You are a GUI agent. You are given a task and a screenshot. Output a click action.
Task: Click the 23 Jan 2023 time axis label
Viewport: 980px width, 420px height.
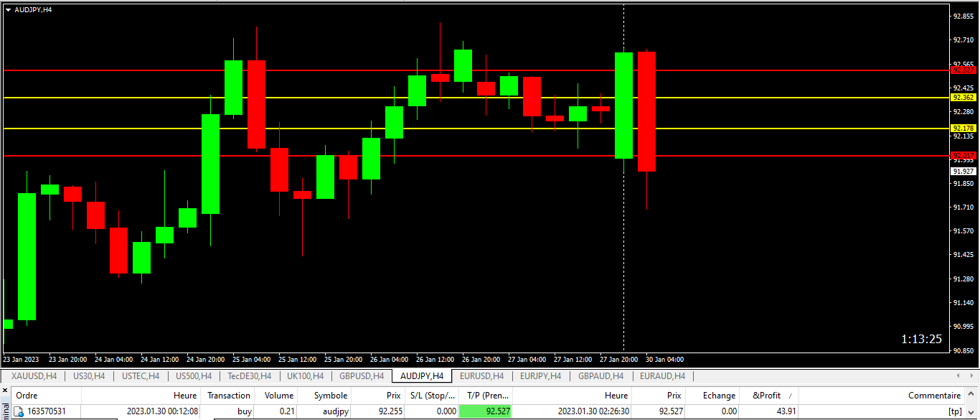coord(22,359)
